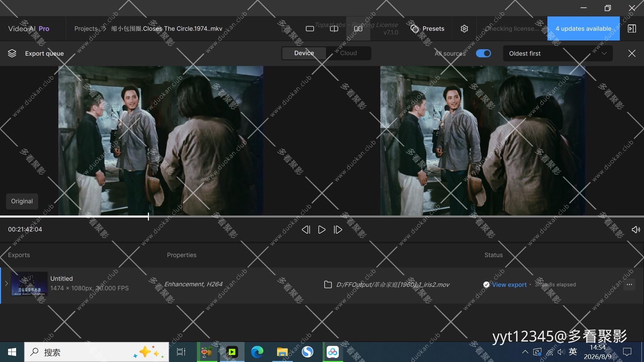This screenshot has width=644, height=362.
Task: Open the settings gear preferences
Action: click(464, 29)
